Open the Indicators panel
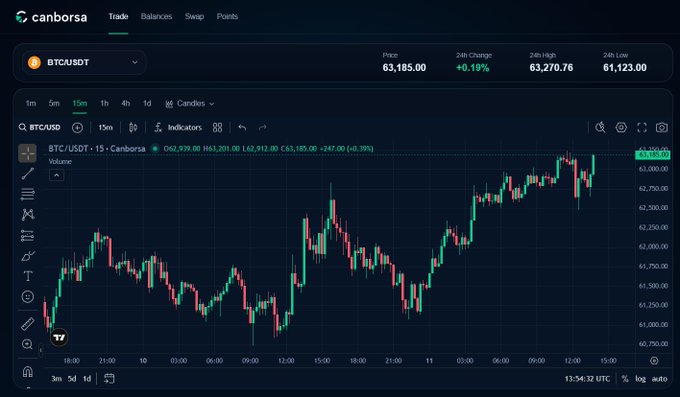Image resolution: width=680 pixels, height=397 pixels. coord(178,128)
